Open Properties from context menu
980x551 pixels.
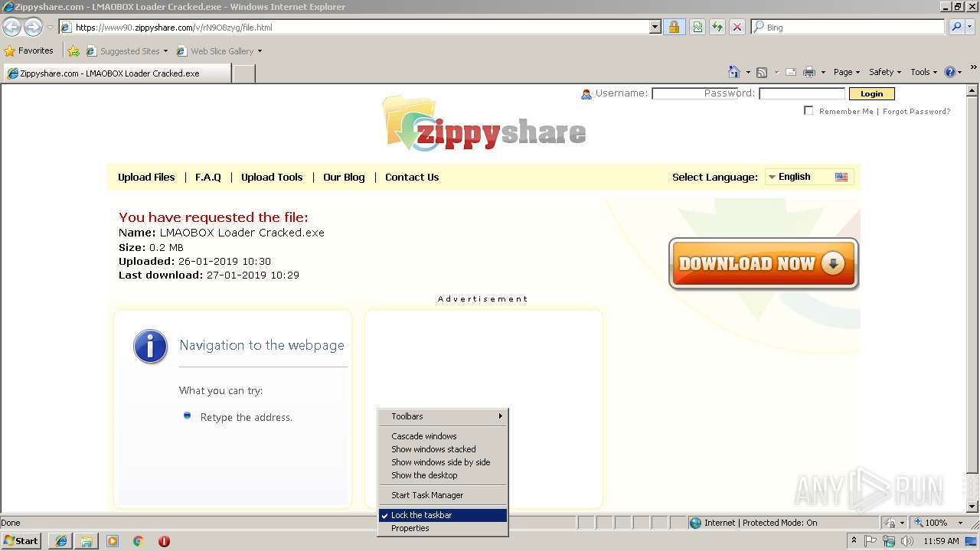click(443, 528)
